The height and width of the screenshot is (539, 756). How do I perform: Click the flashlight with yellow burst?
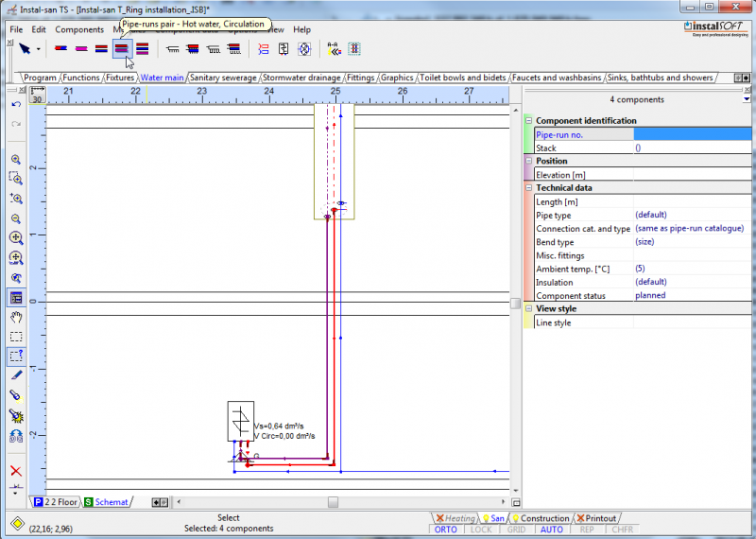tap(16, 416)
